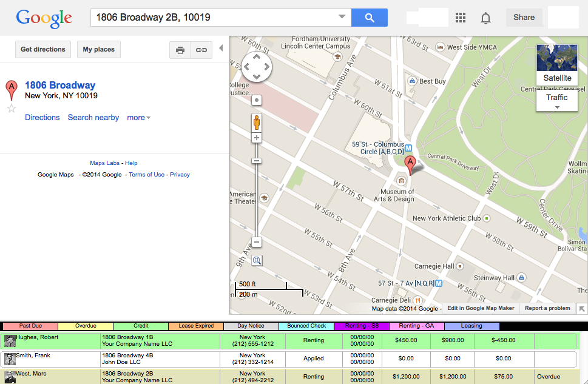Open the search box suggestions dropdown arrow
Screen dimensions: 588x384
click(x=342, y=16)
